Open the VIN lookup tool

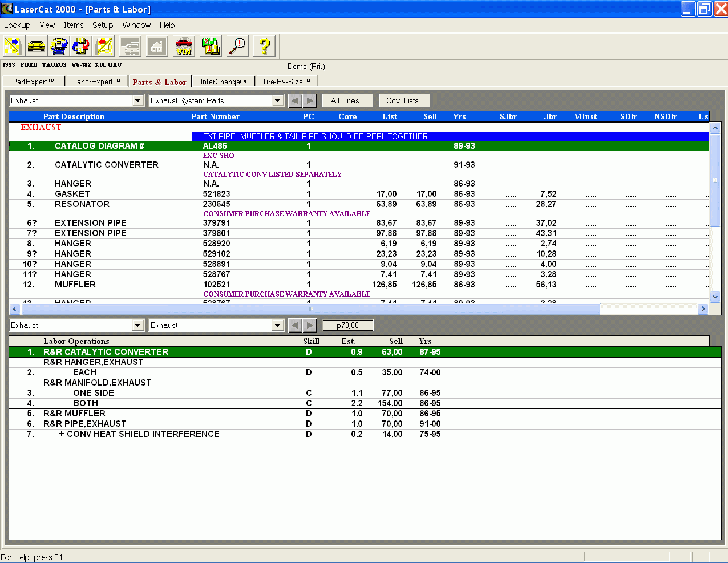(184, 46)
